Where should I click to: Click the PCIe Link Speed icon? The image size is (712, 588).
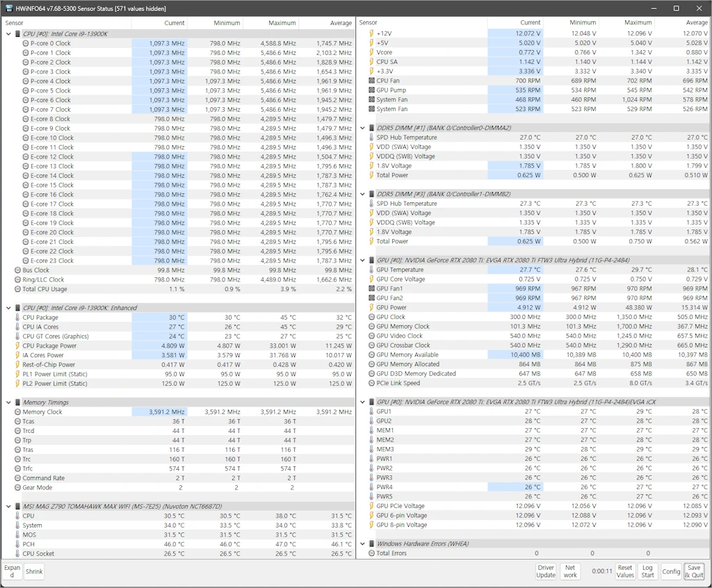[371, 383]
